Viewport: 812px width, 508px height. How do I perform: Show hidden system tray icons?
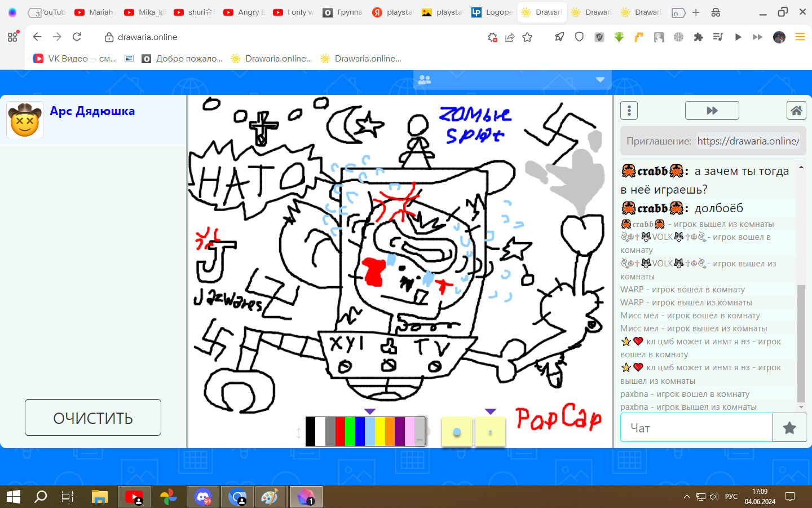click(x=687, y=497)
